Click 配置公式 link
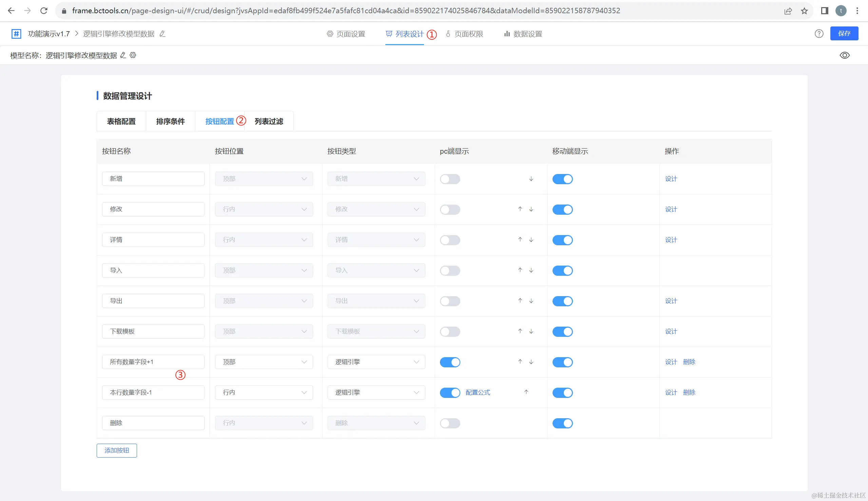The height and width of the screenshot is (501, 868). pos(478,392)
